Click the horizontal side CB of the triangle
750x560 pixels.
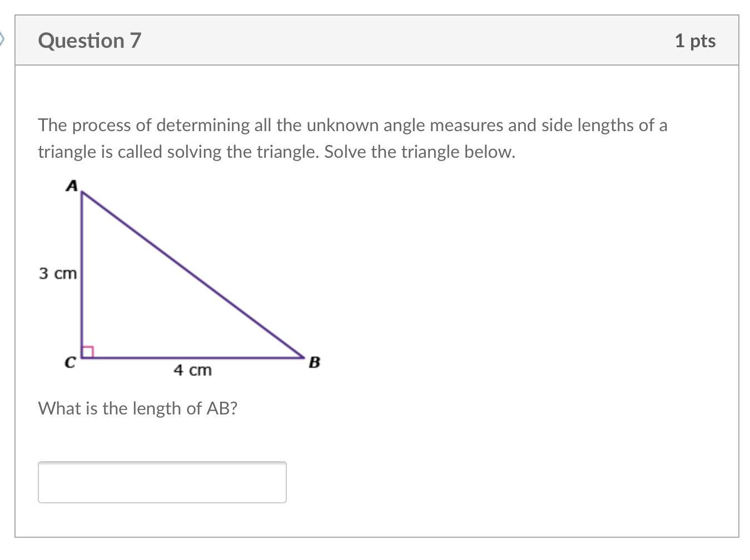click(x=193, y=358)
